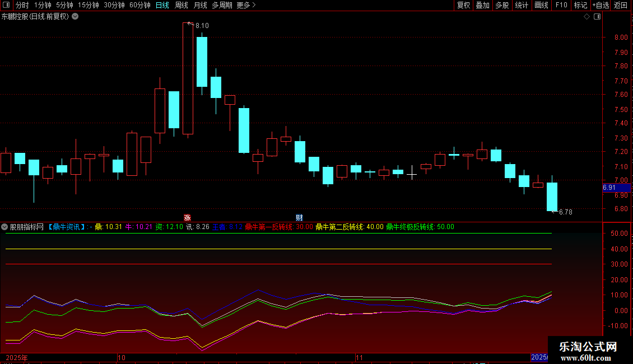
Task: Toggle the right side panel icon
Action: [x=597, y=17]
